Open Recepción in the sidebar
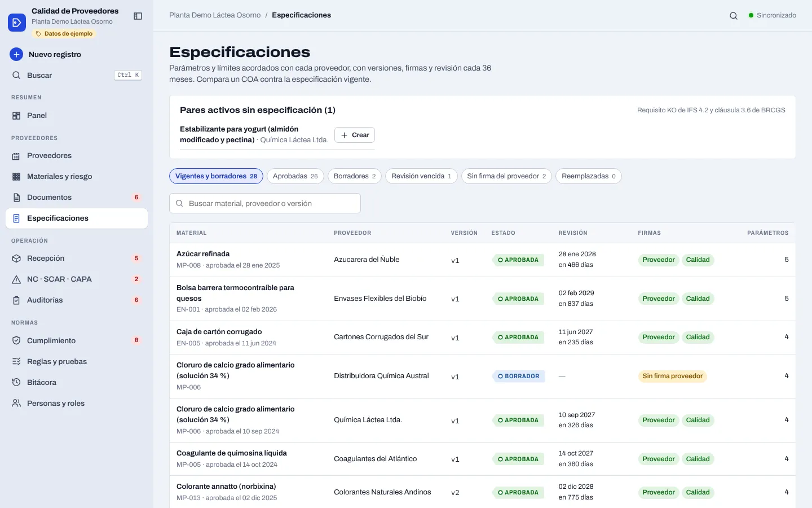Viewport: 812px width, 508px height. click(x=77, y=259)
